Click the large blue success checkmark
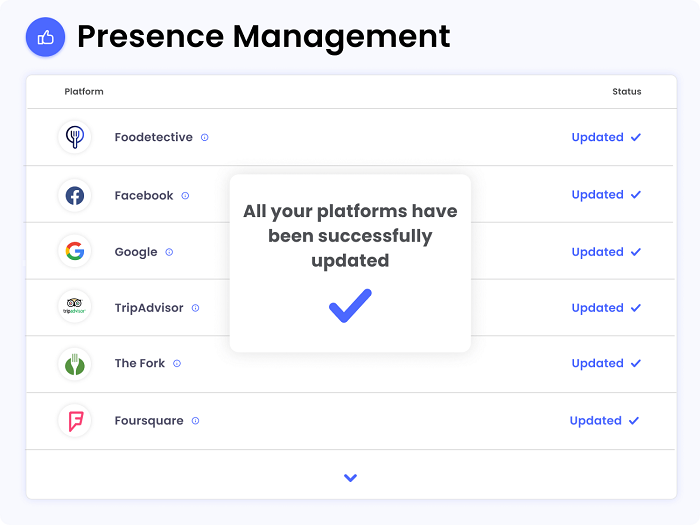700x525 pixels. click(350, 305)
